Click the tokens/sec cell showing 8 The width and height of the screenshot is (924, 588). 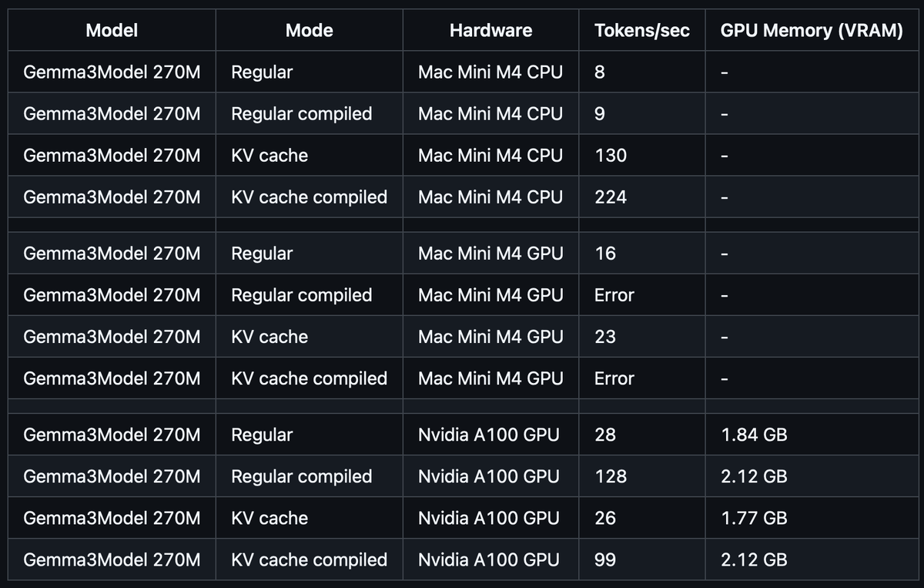(600, 72)
